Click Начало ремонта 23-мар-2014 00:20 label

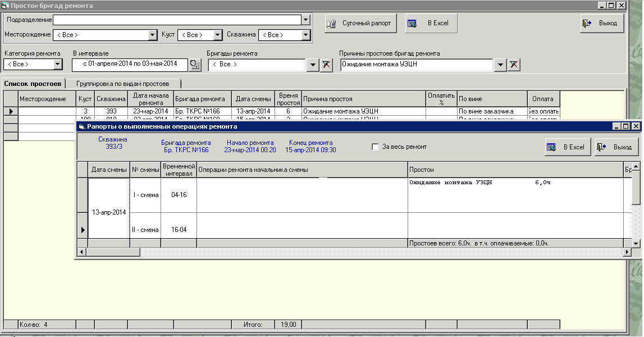tap(250, 146)
